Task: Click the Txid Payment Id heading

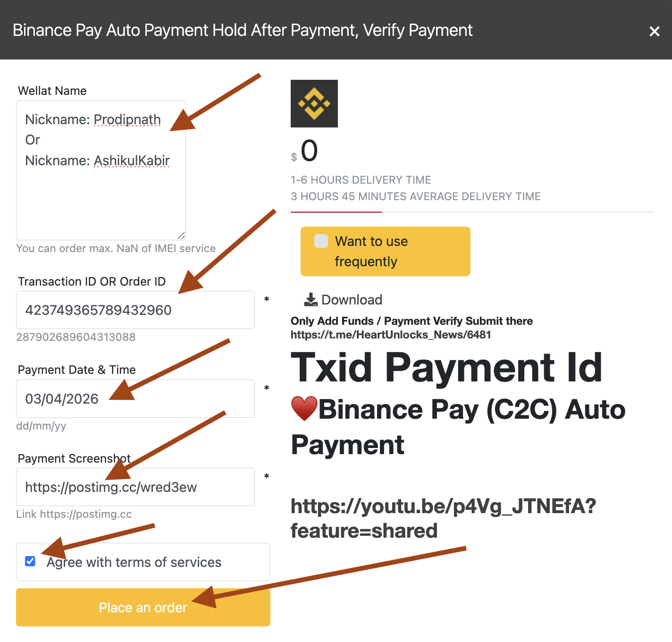Action: pyautogui.click(x=446, y=367)
